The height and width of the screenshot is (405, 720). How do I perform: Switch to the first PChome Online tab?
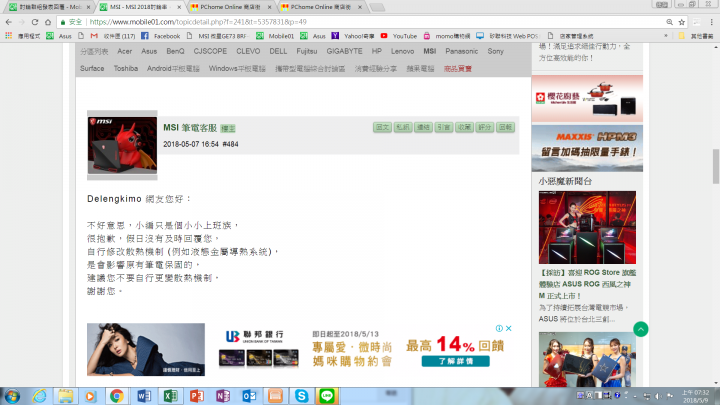point(231,7)
